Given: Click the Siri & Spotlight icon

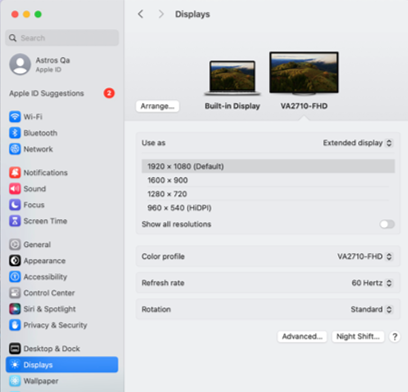Looking at the screenshot, I should coord(15,309).
